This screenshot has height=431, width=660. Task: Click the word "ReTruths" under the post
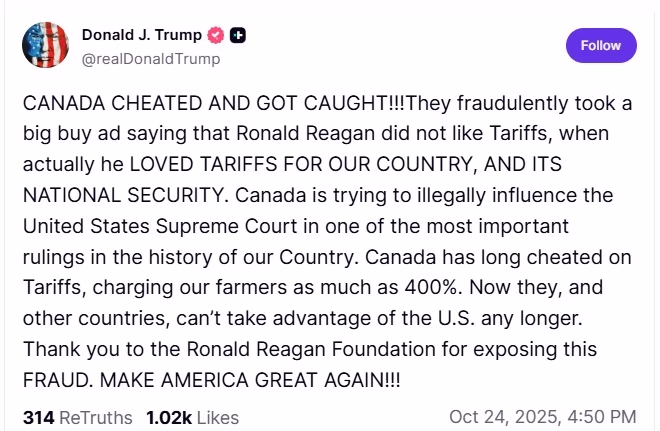95,415
